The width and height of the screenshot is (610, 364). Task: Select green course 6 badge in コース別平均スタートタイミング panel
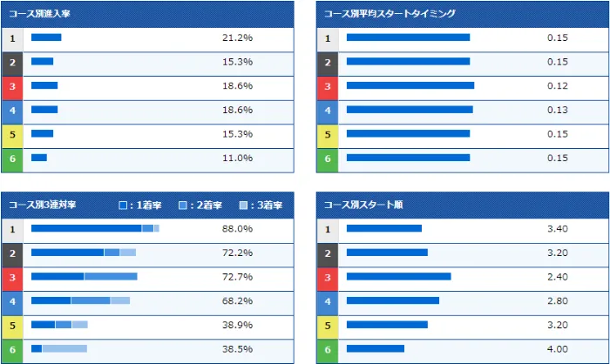327,158
